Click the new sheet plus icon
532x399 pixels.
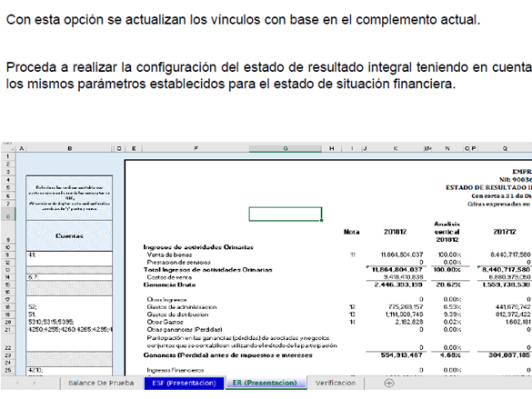pyautogui.click(x=389, y=383)
